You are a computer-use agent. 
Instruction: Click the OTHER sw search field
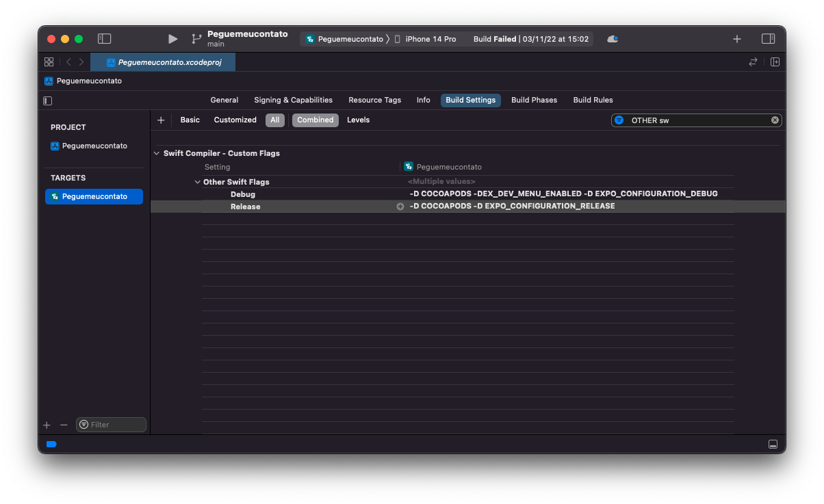(x=697, y=120)
